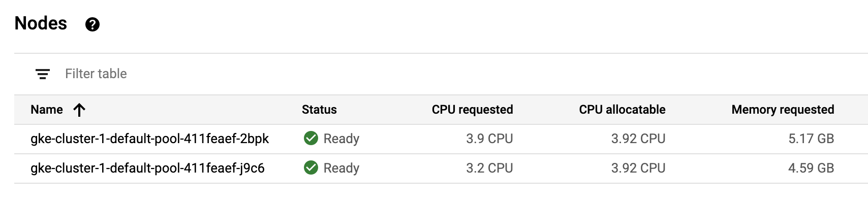868x202 pixels.
Task: Select the 3.9 CPU requested cell
Action: click(489, 139)
